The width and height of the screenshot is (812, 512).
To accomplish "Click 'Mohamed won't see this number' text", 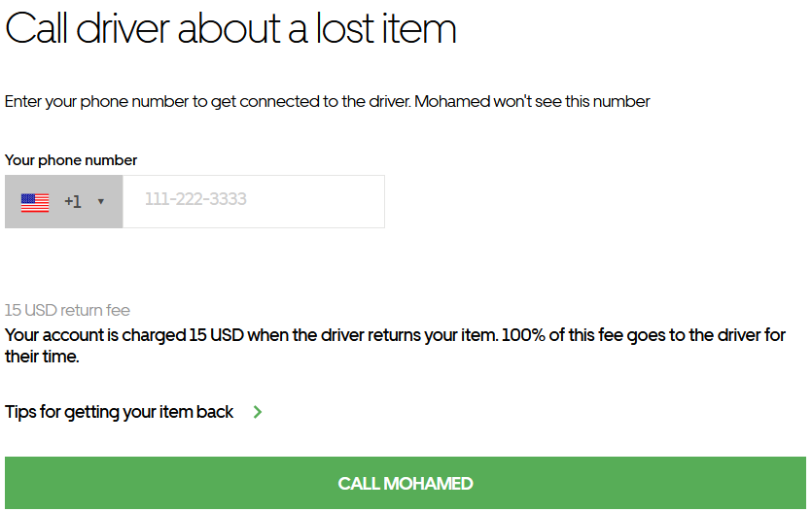I will click(x=532, y=101).
